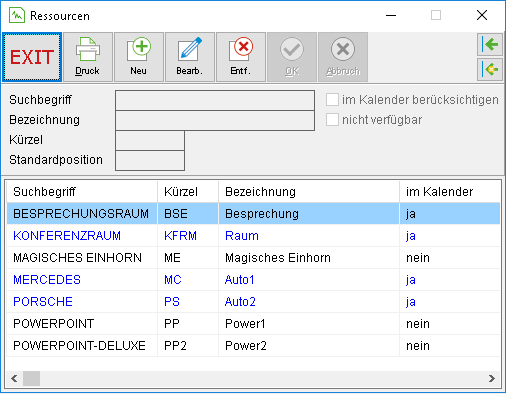Click the red EXIT button
Screen dimensions: 506x394
click(32, 57)
